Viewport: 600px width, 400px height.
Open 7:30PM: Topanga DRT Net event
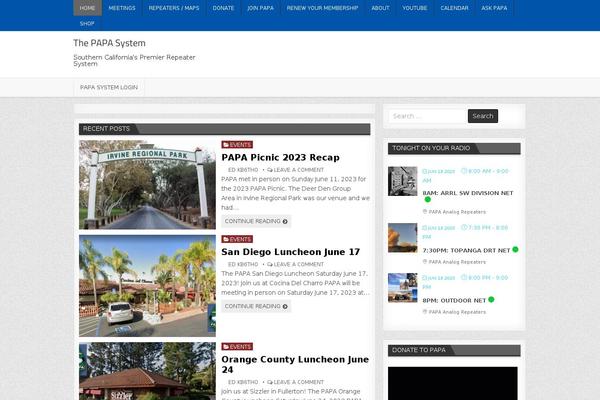(x=466, y=250)
